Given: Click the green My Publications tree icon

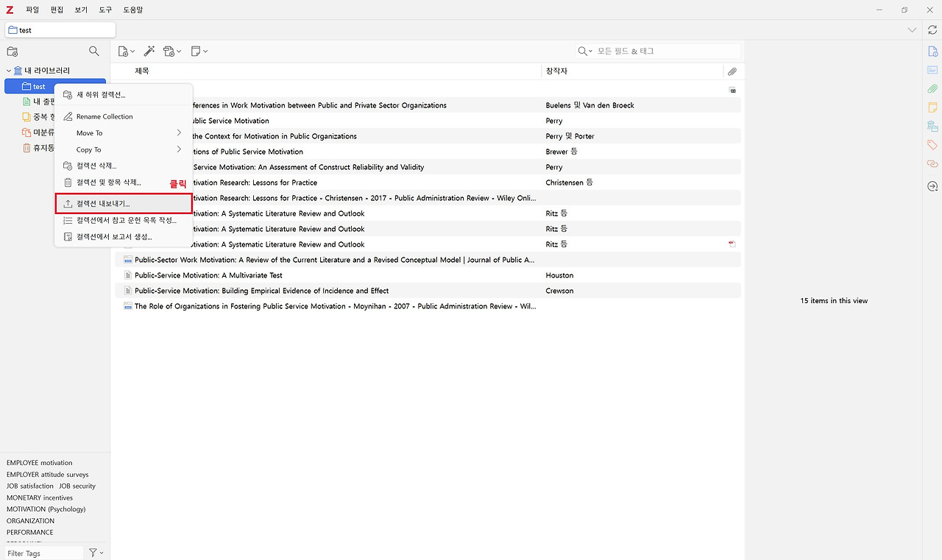Looking at the screenshot, I should (x=26, y=102).
